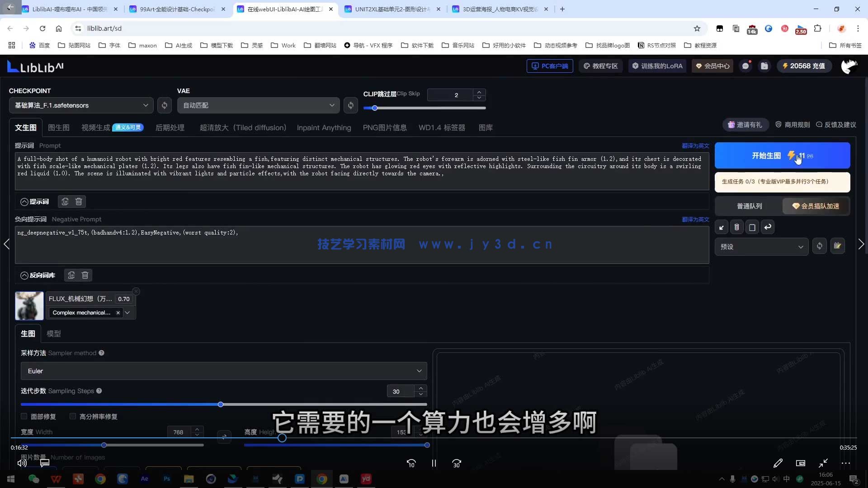
Task: Click 翻译为英文 to translate the prompt
Action: (695, 145)
